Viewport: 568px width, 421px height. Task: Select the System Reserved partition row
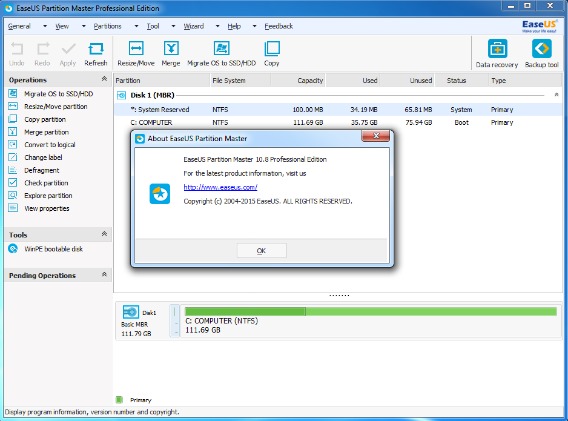coord(338,109)
